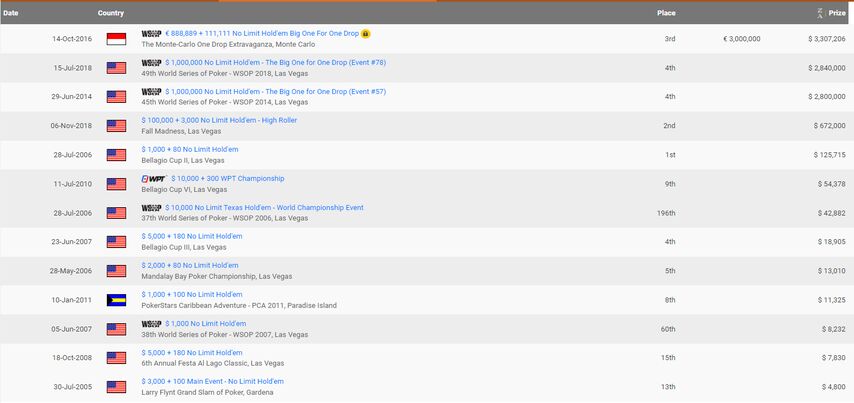
Task: Select the date 10-Jan-2011
Action: pyautogui.click(x=72, y=300)
